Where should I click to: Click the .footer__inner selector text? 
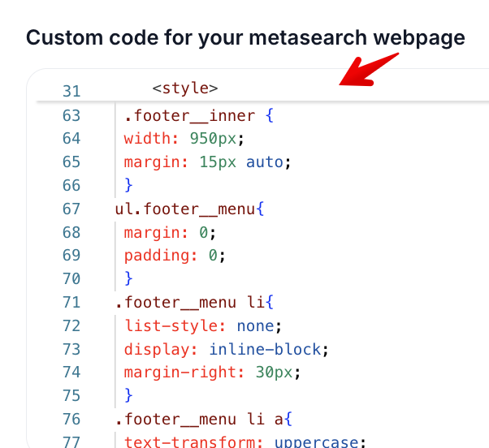pyautogui.click(x=189, y=115)
